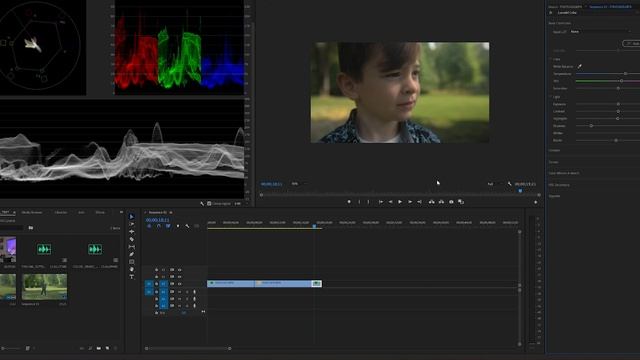Viewport: 640px width, 360px height.
Task: Click the Add Marker button in Program Monitor
Action: click(349, 202)
